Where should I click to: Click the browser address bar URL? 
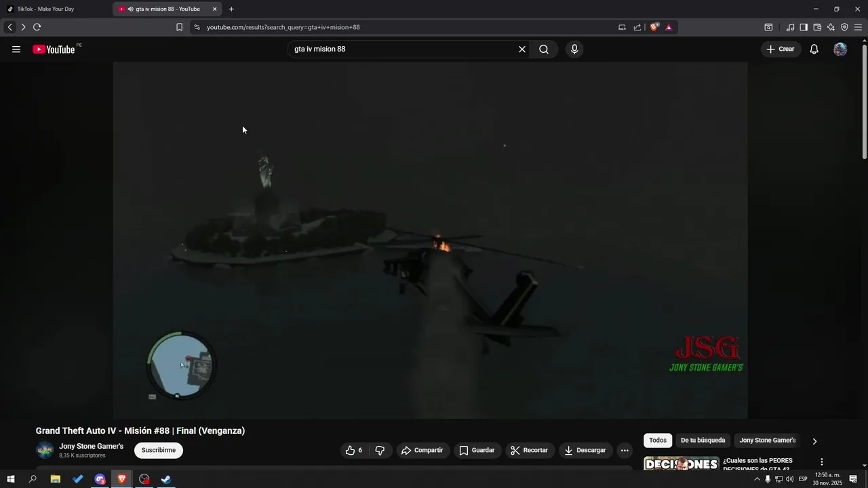point(283,27)
